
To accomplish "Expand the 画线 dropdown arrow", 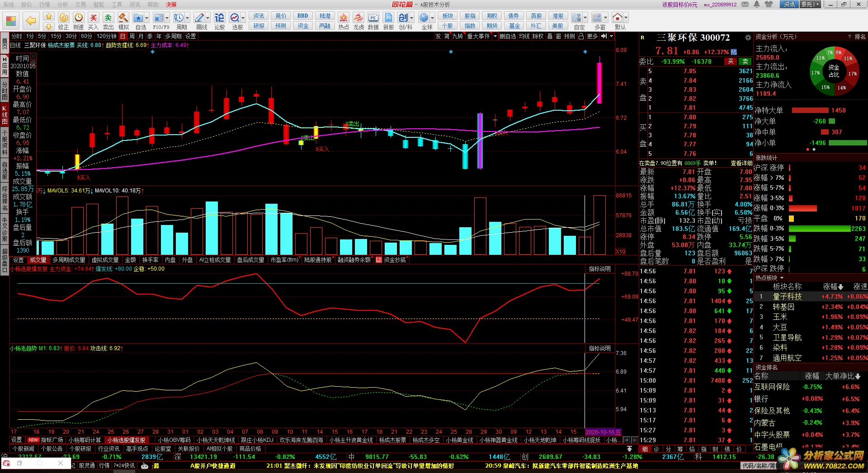I will pos(208,18).
